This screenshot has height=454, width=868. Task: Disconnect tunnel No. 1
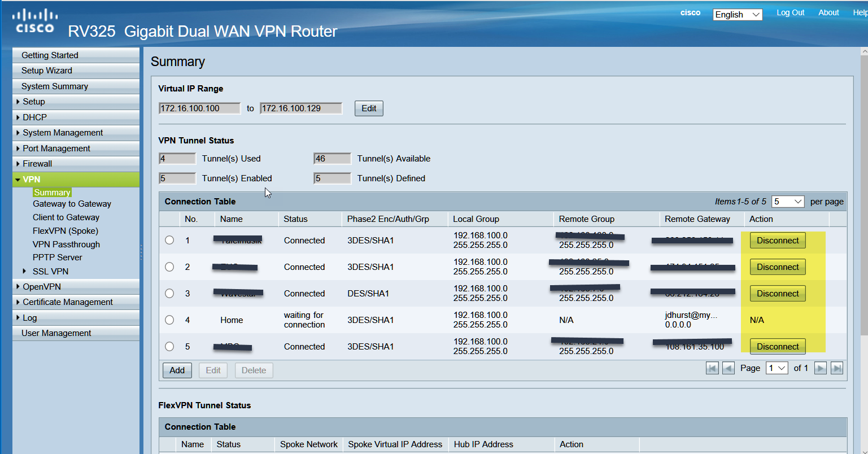click(x=778, y=241)
